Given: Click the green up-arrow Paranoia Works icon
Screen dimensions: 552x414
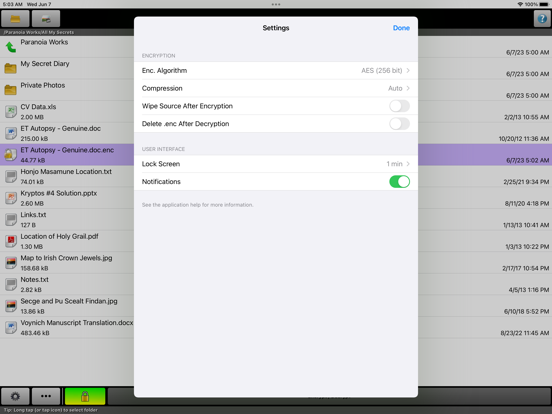Looking at the screenshot, I should point(11,47).
